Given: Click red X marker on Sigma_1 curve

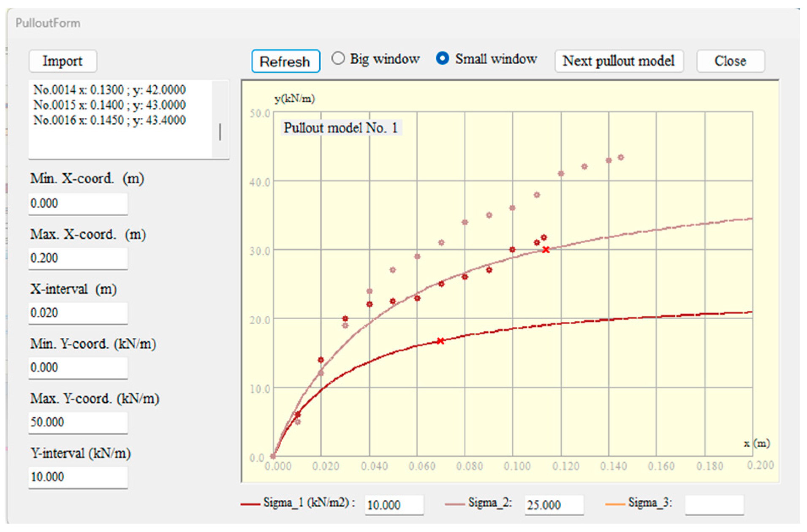Looking at the screenshot, I should pyautogui.click(x=440, y=341).
